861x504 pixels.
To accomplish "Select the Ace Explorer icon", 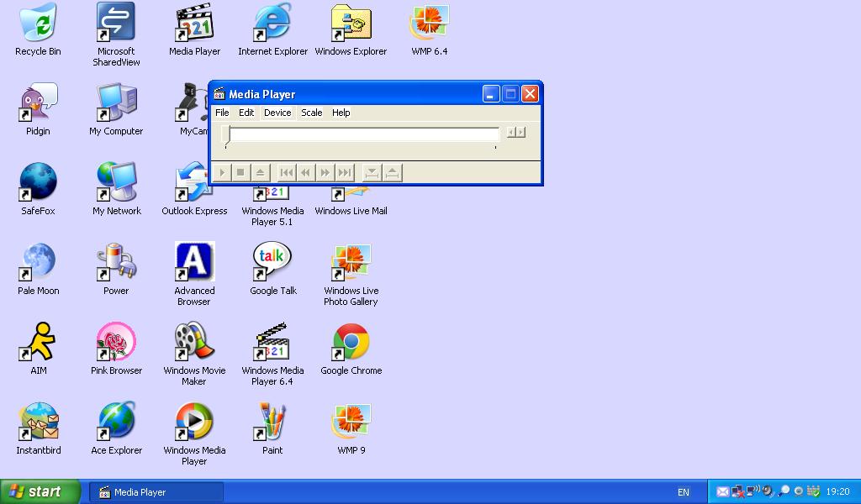I will coord(116,428).
